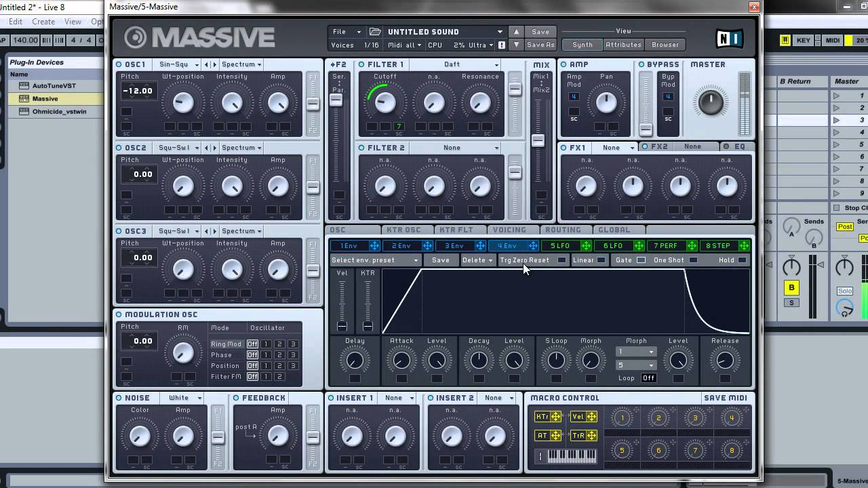Open the OSC1 Sin-Squ wavetable dropdown
This screenshot has height=488, width=868.
(x=178, y=64)
